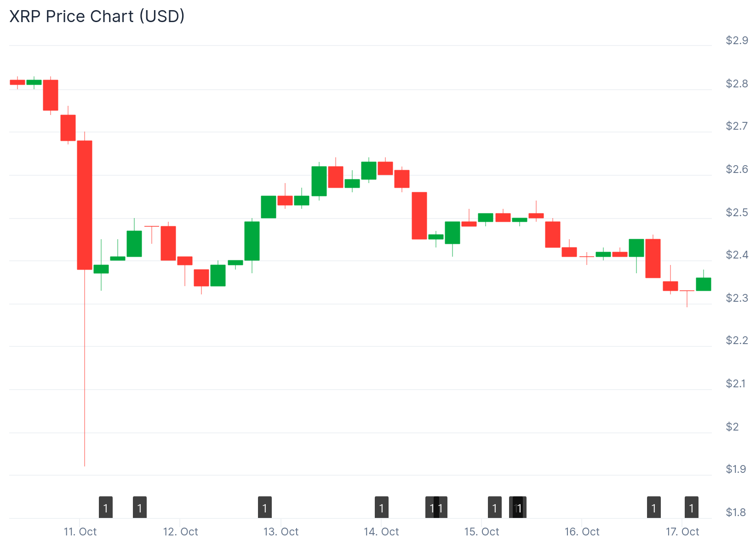
Task: Click the first event marker after 11. Oct
Action: click(x=106, y=508)
